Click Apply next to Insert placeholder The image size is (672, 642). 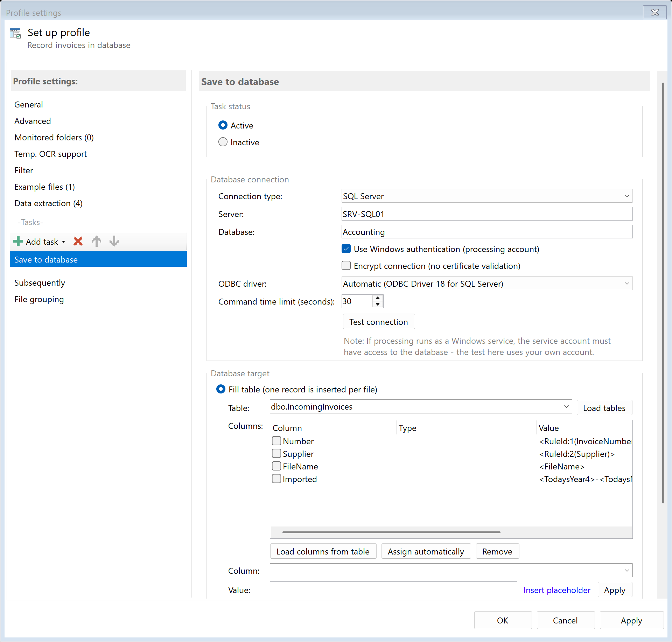coord(615,590)
